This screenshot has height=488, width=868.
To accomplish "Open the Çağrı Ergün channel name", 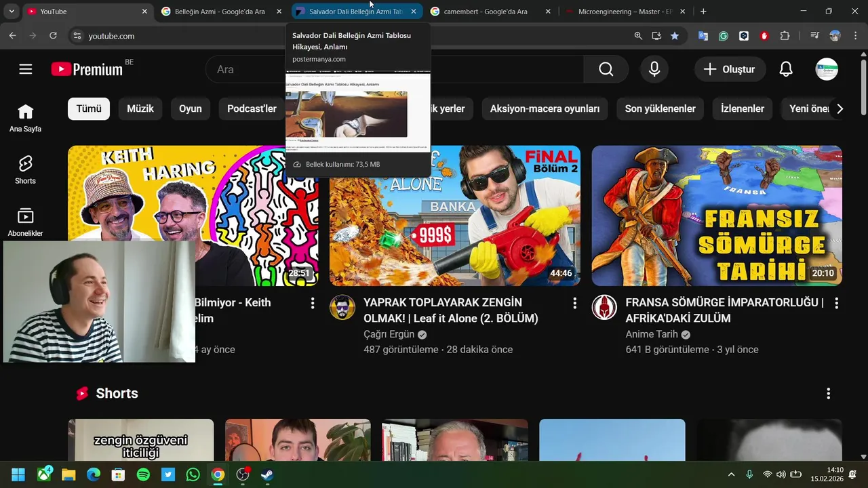I will [389, 334].
